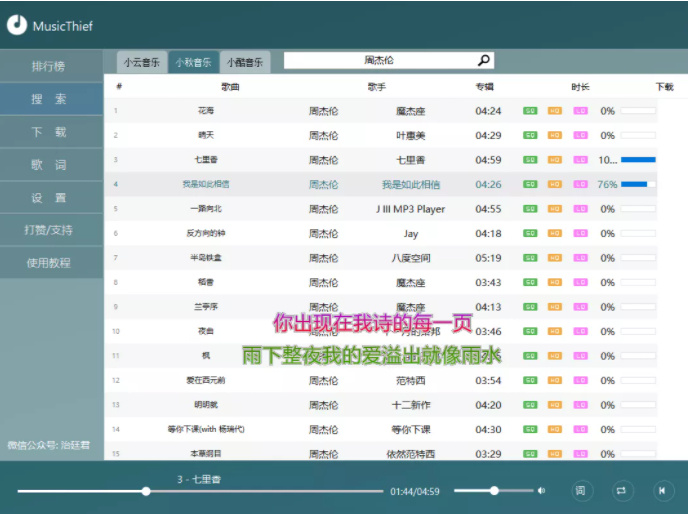
Task: Select song title 明明就
Action: pos(206,405)
